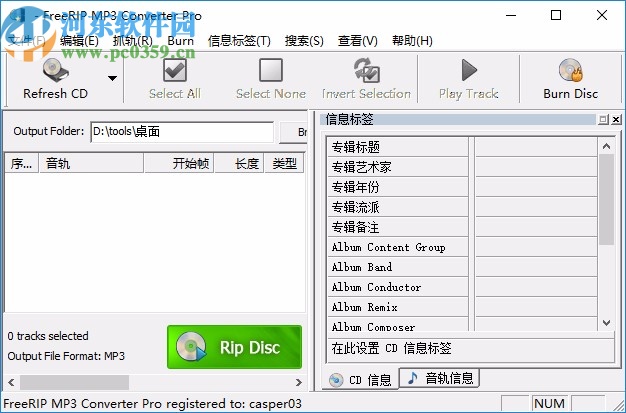
Task: Select the 专辑标题 label row
Action: tap(398, 147)
